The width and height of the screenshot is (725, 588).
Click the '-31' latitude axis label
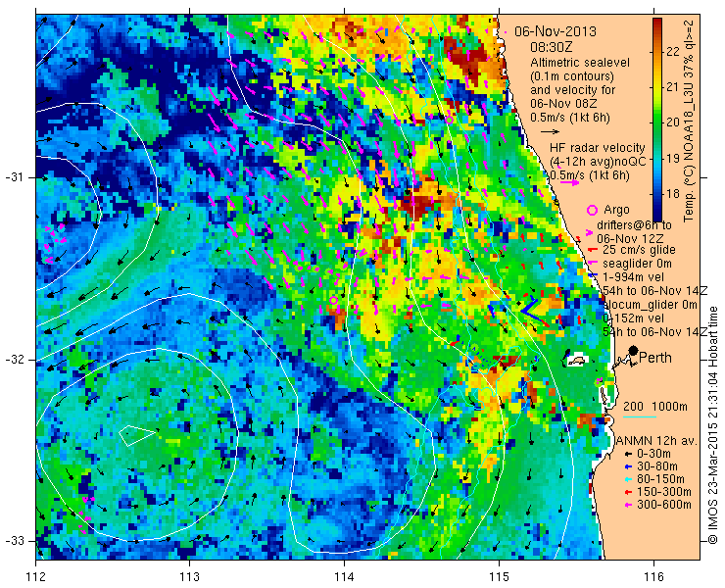click(14, 177)
